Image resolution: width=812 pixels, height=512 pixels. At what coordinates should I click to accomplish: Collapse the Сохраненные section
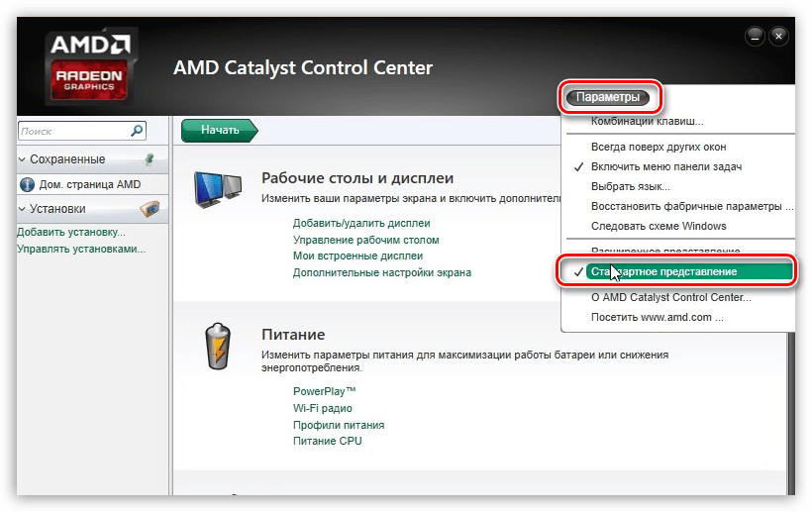(22, 159)
